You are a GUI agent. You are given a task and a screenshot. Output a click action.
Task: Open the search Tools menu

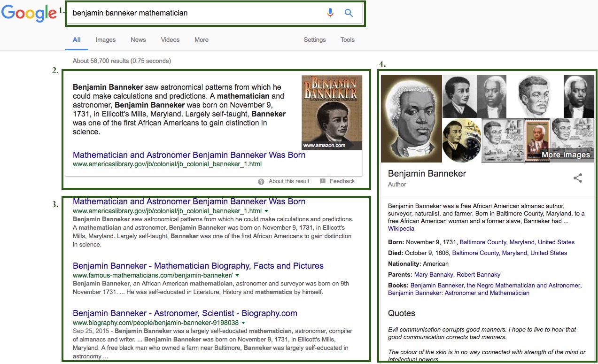coord(348,40)
